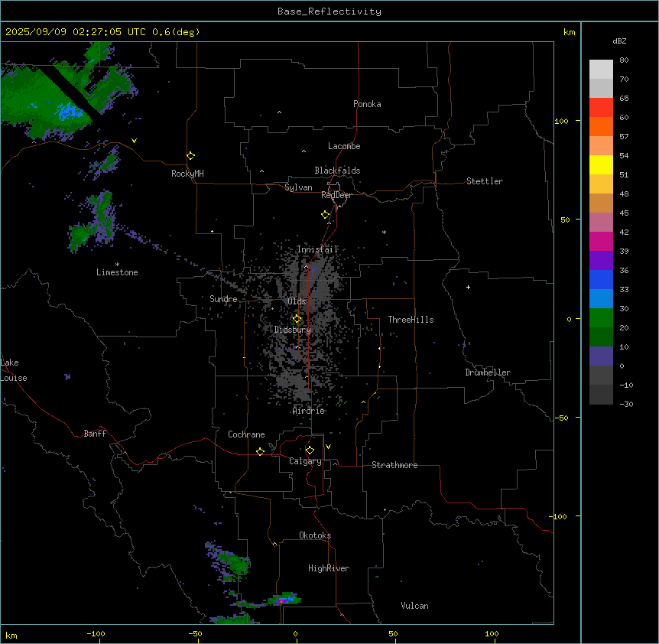Select the bright yellow 54-51 dBZ legend swatch

(601, 164)
